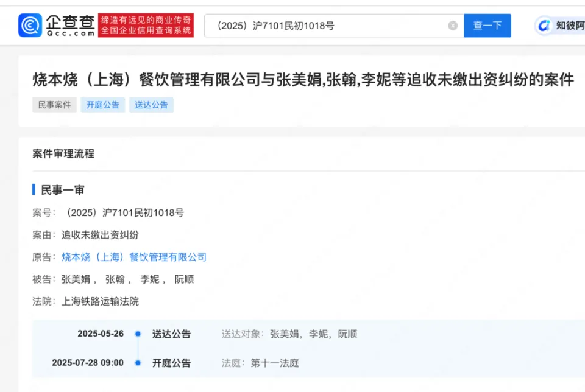Click the Qcc blue logo icon
Image resolution: width=585 pixels, height=392 pixels.
[x=30, y=26]
